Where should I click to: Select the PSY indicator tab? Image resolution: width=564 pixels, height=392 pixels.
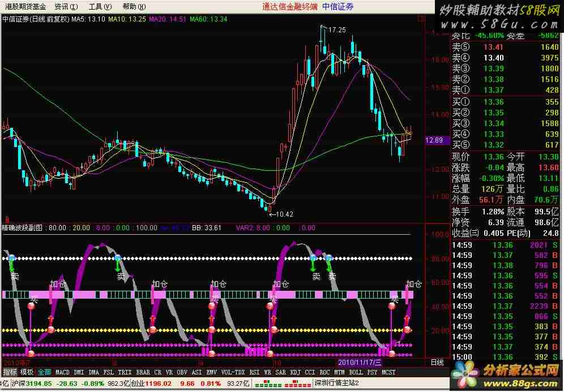(372, 372)
